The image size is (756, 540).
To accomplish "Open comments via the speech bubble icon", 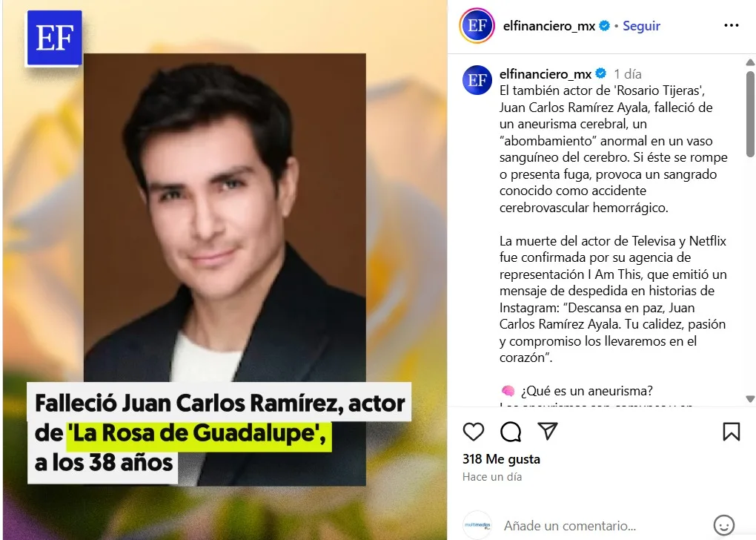I will (x=511, y=432).
